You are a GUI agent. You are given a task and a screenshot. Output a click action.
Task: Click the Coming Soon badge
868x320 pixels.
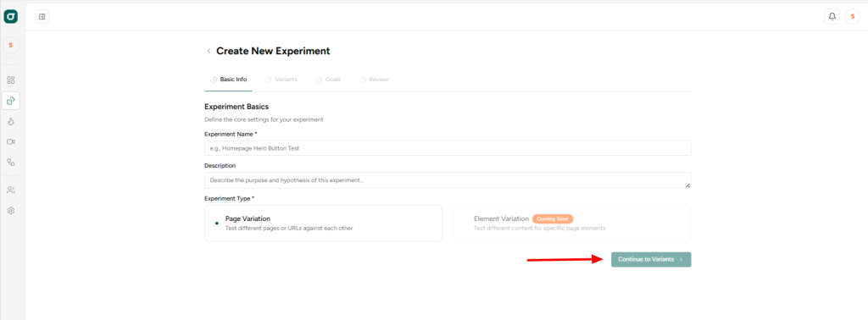553,219
